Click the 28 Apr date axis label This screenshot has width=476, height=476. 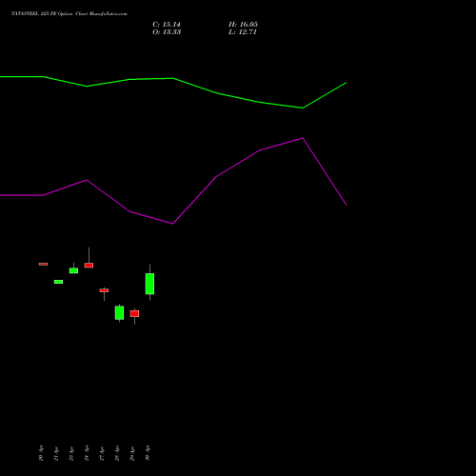pyautogui.click(x=117, y=453)
